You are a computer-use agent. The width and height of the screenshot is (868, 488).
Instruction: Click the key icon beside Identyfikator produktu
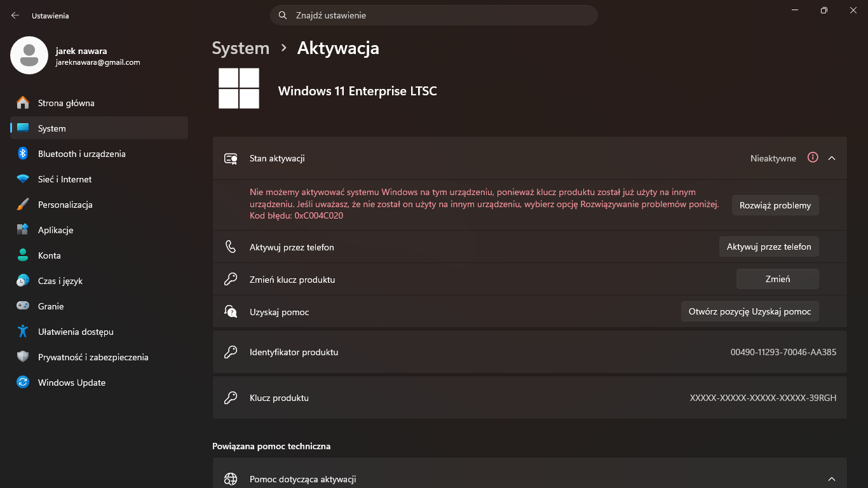[x=231, y=351]
